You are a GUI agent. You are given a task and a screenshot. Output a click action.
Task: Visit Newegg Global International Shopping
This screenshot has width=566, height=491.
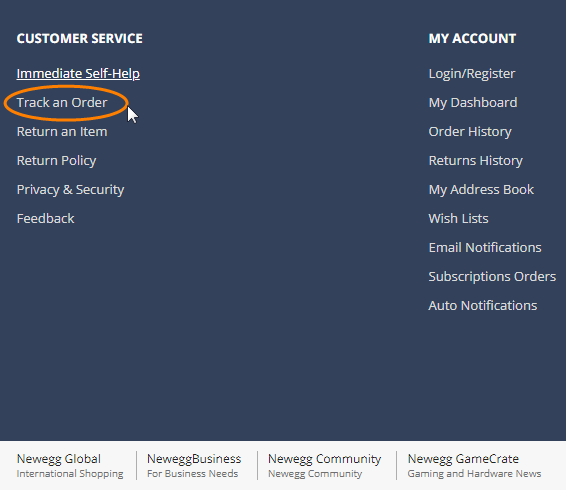pos(70,466)
